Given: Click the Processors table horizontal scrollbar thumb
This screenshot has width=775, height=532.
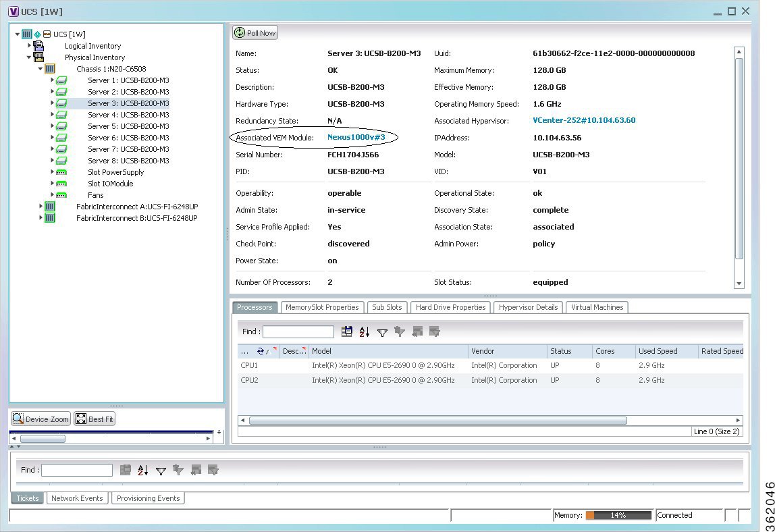Looking at the screenshot, I should point(438,420).
